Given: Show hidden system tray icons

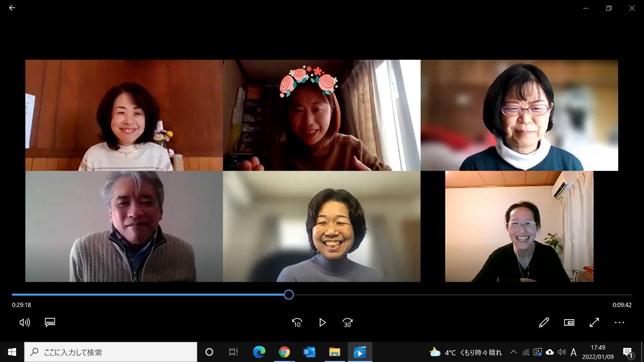Looking at the screenshot, I should [514, 352].
